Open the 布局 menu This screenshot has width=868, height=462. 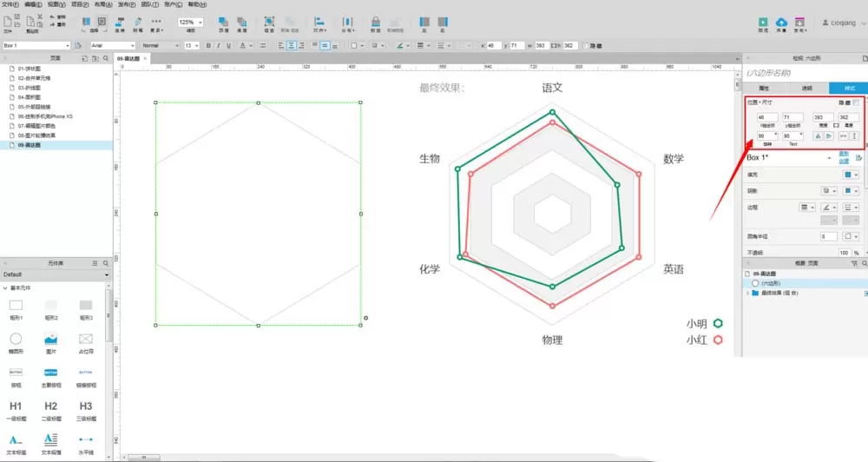[x=103, y=4]
